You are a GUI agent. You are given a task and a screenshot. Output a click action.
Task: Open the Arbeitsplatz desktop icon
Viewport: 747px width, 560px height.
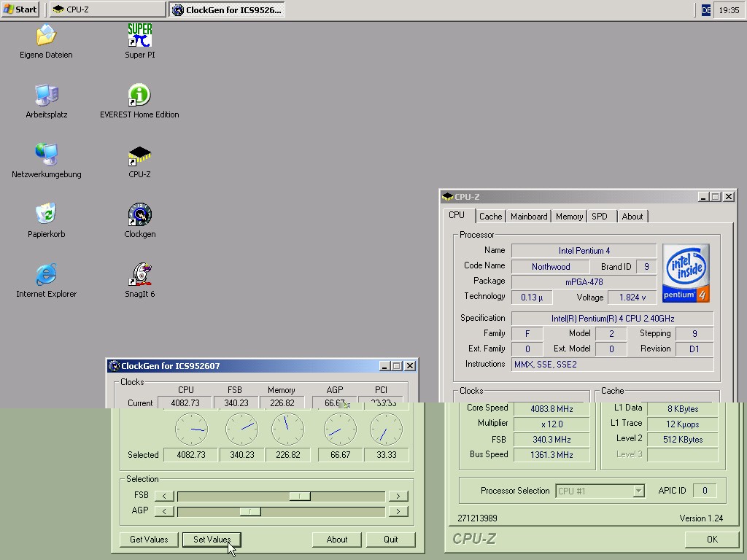click(46, 96)
